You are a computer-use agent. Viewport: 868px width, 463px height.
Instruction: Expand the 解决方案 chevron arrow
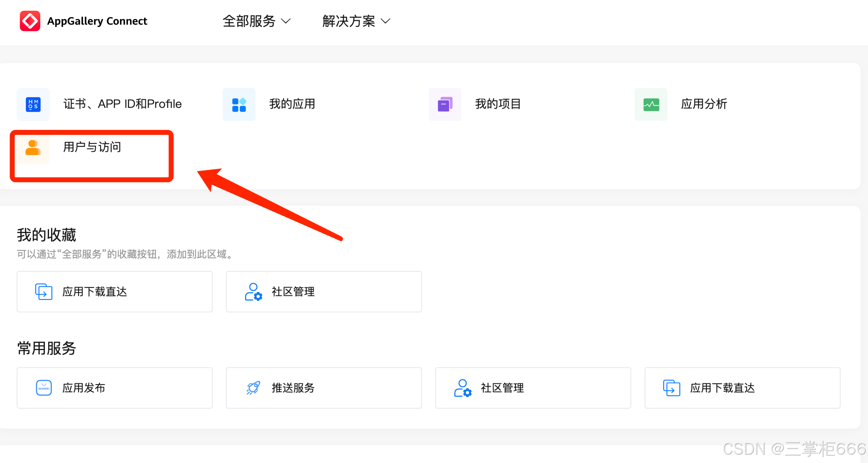pos(386,21)
